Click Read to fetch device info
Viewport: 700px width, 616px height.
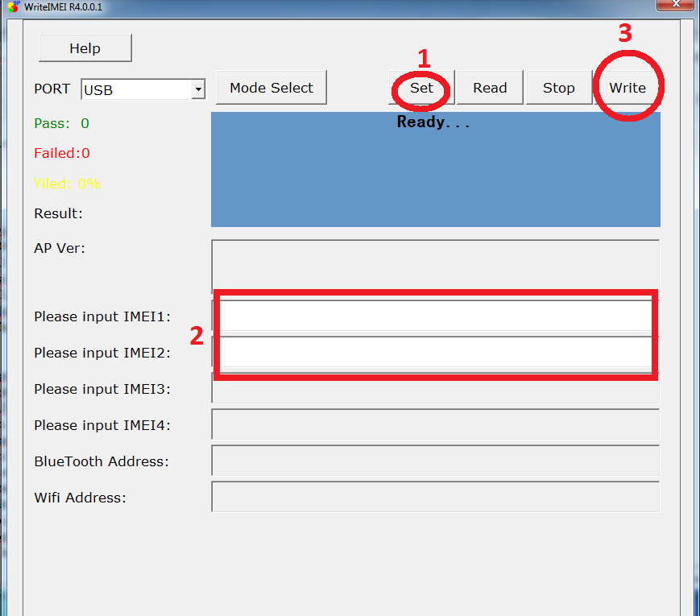pos(489,87)
